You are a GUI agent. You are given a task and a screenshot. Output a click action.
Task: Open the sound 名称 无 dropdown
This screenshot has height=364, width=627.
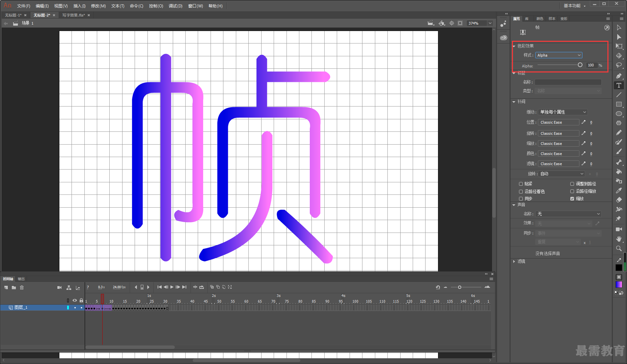point(568,214)
